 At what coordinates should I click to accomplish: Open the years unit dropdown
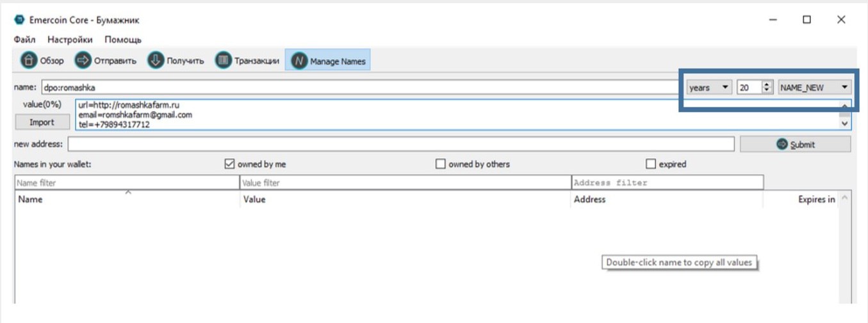(x=709, y=88)
